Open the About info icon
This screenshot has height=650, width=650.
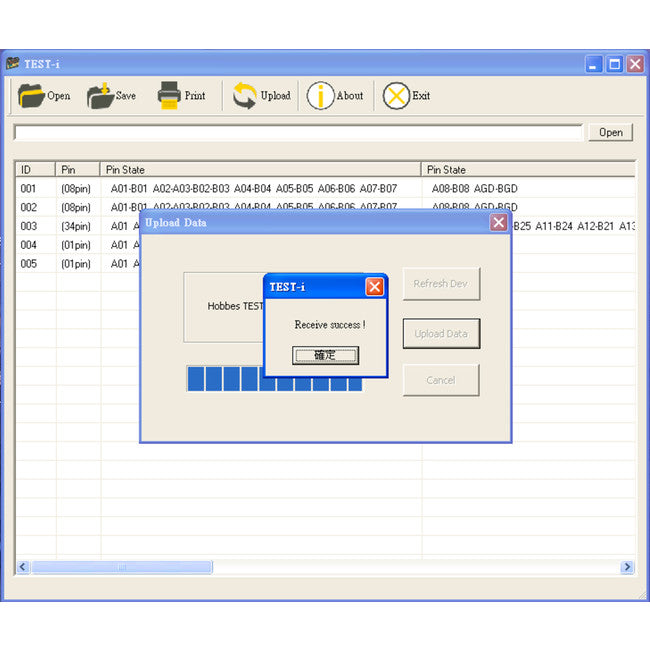pos(320,96)
